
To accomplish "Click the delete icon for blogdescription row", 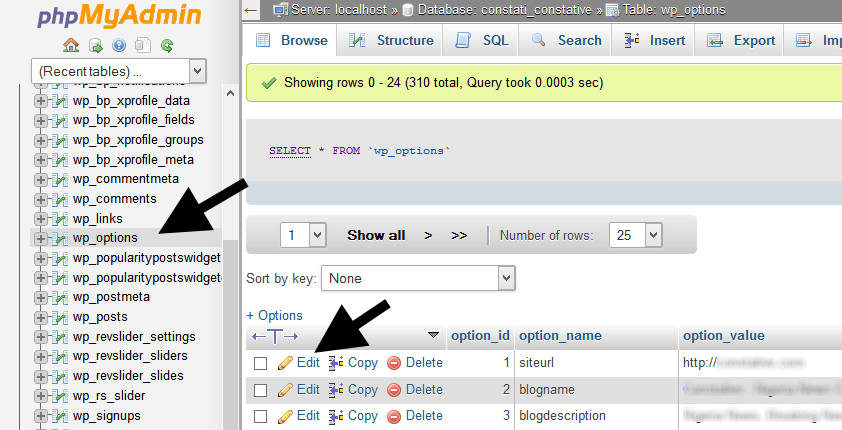I will click(394, 417).
